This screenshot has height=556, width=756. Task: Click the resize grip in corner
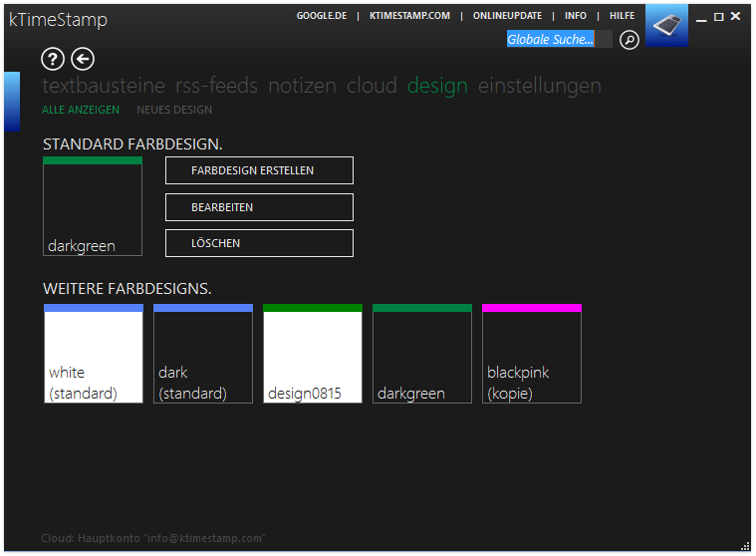pyautogui.click(x=745, y=546)
